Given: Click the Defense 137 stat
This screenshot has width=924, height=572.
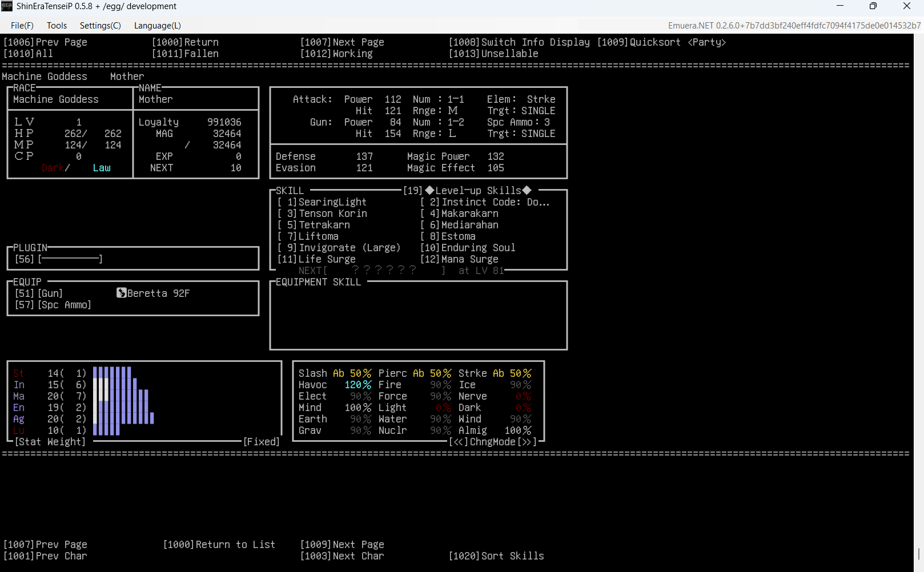Looking at the screenshot, I should point(324,156).
